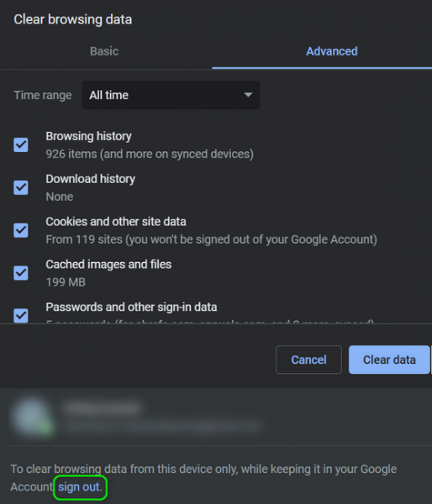Click the Cancel button
Viewport: 432px width, 504px height.
(x=308, y=360)
